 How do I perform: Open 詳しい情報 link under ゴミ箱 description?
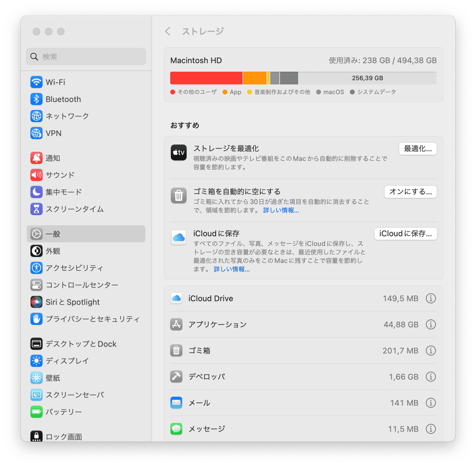pyautogui.click(x=281, y=210)
